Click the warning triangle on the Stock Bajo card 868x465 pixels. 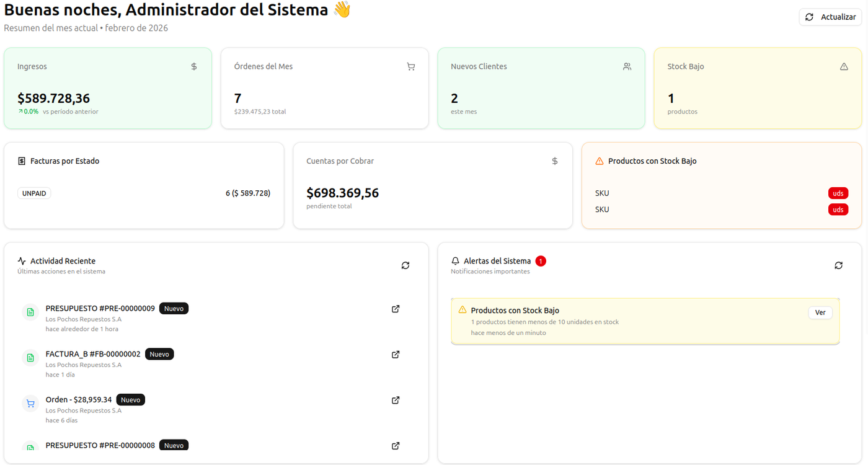pyautogui.click(x=844, y=66)
